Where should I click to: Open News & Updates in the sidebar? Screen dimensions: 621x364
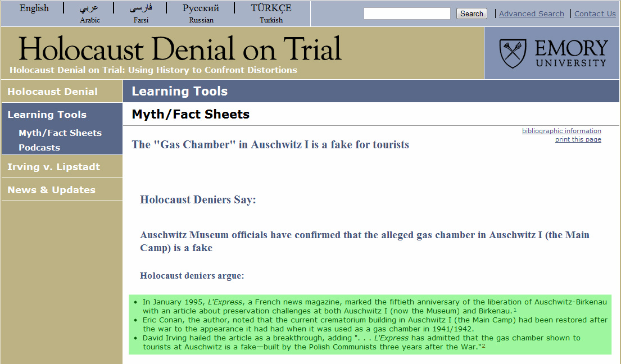pyautogui.click(x=51, y=190)
